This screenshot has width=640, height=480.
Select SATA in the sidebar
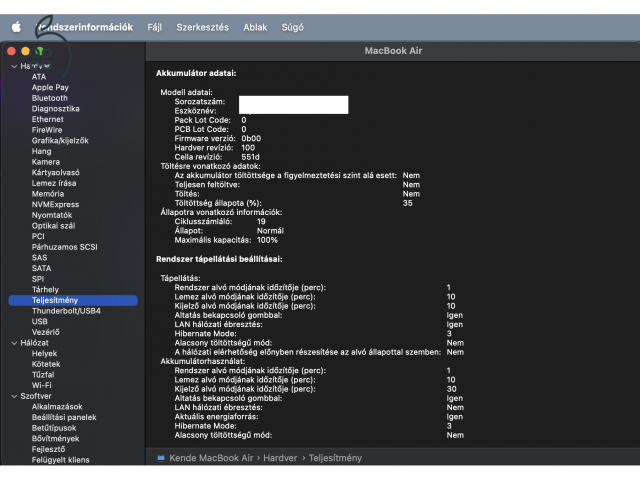coord(41,268)
